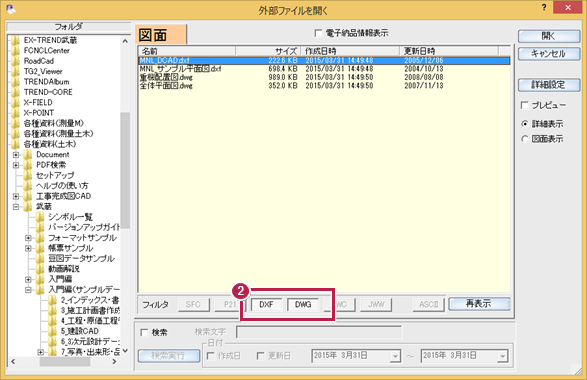Select the 4_工程・原価工程 folder icon
Screen dimensions: 587x380
[52, 321]
